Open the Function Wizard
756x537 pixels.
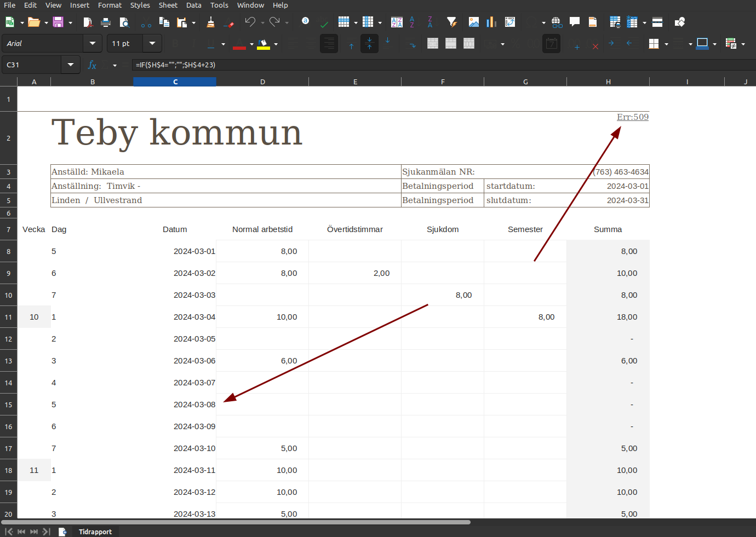(92, 65)
